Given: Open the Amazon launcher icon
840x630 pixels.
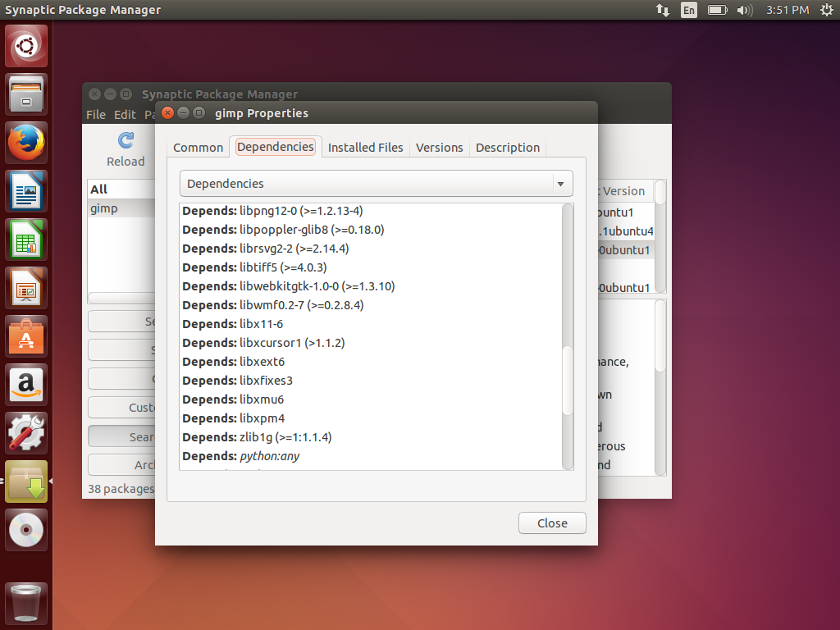Looking at the screenshot, I should pyautogui.click(x=26, y=385).
